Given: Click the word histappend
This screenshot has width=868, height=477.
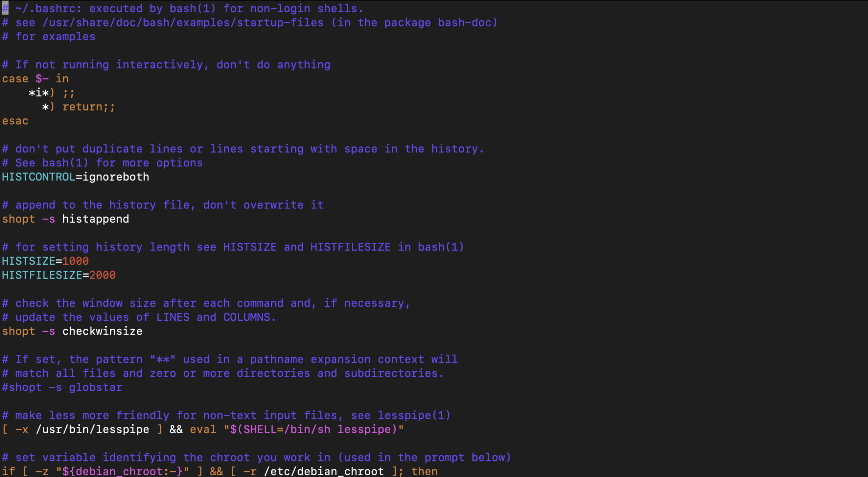Looking at the screenshot, I should pos(95,219).
